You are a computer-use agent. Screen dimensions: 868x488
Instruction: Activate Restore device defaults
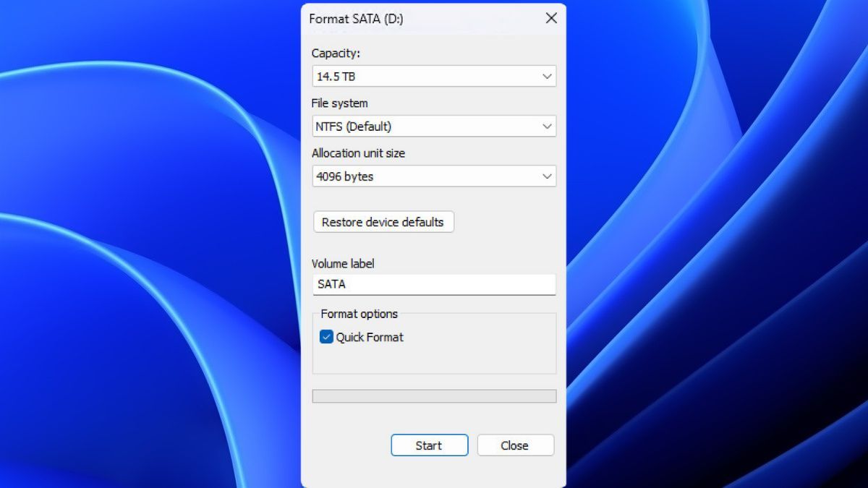(x=383, y=222)
